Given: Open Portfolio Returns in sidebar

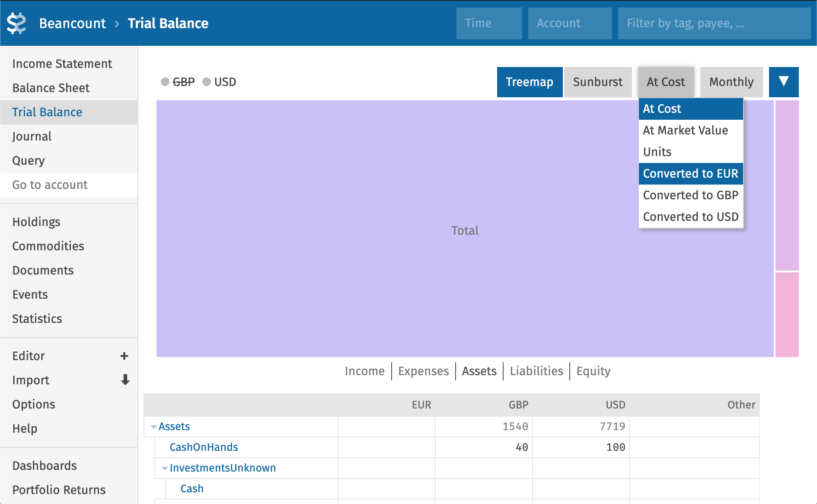Looking at the screenshot, I should pos(69,490).
